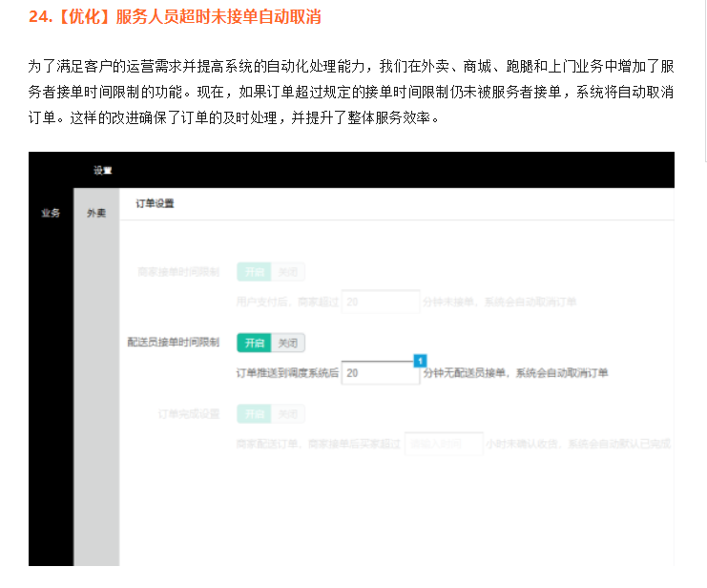Click the 订单完成 hours input field
Image resolution: width=707 pixels, height=588 pixels.
click(442, 445)
